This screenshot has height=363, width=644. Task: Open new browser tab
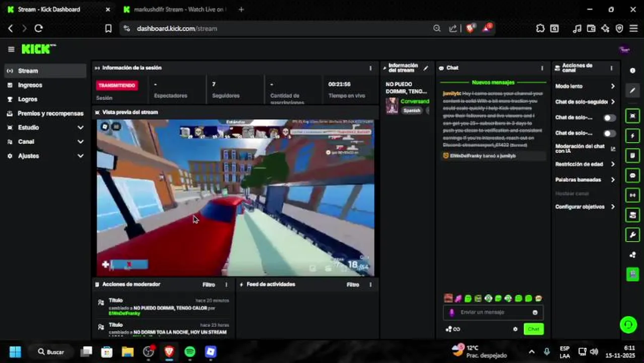[x=241, y=10]
